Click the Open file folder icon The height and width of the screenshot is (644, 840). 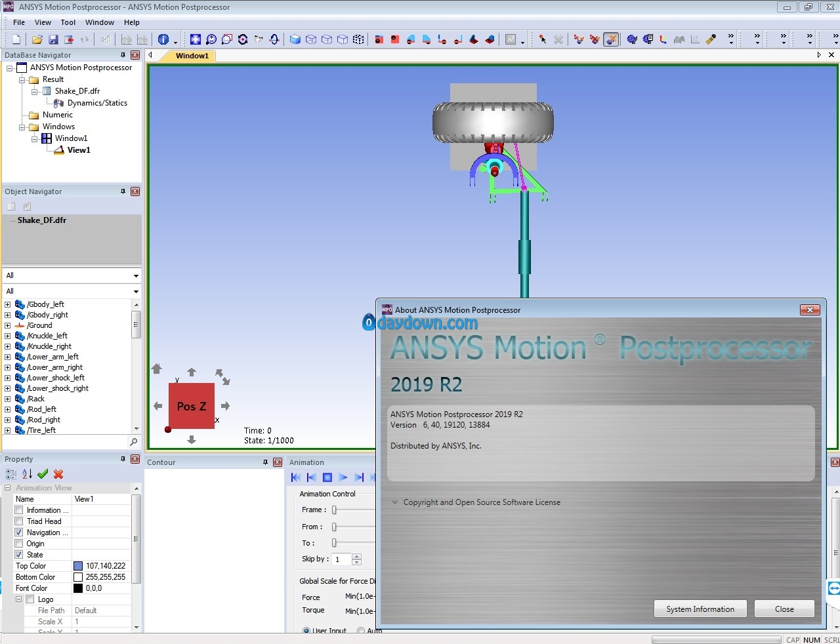pyautogui.click(x=37, y=39)
